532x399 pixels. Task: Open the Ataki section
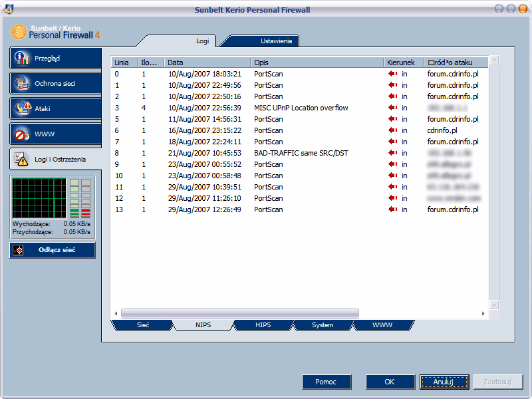pyautogui.click(x=56, y=108)
